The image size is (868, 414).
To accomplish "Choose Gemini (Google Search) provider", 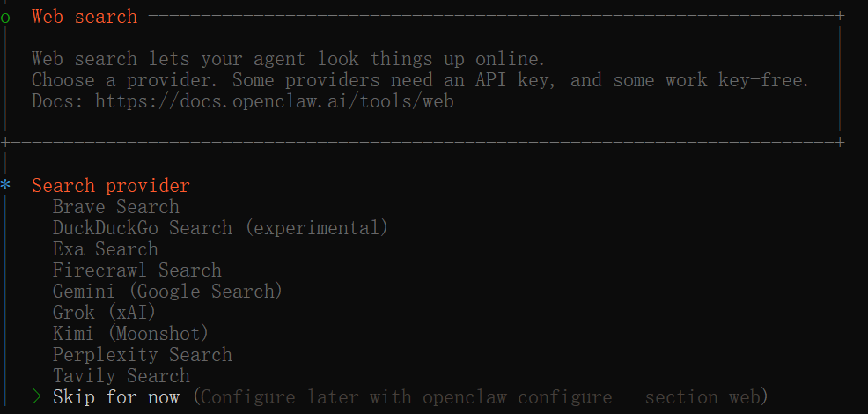I will (x=167, y=292).
